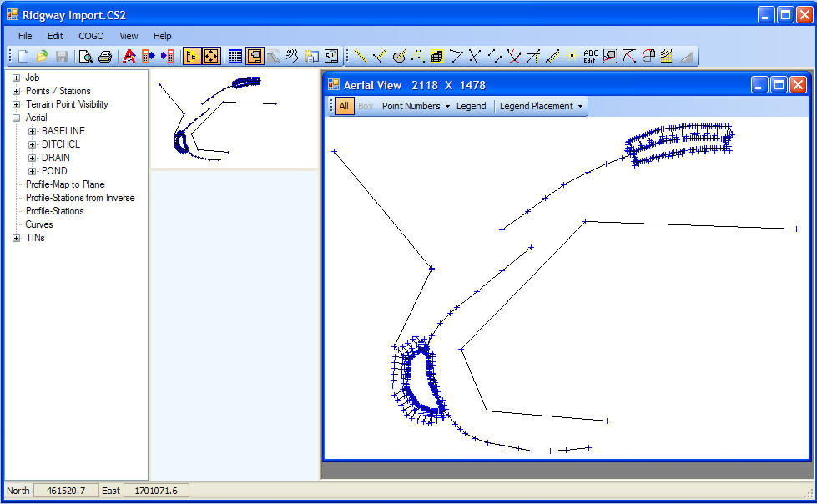Click the North coordinate value field
The width and height of the screenshot is (817, 504).
(66, 491)
